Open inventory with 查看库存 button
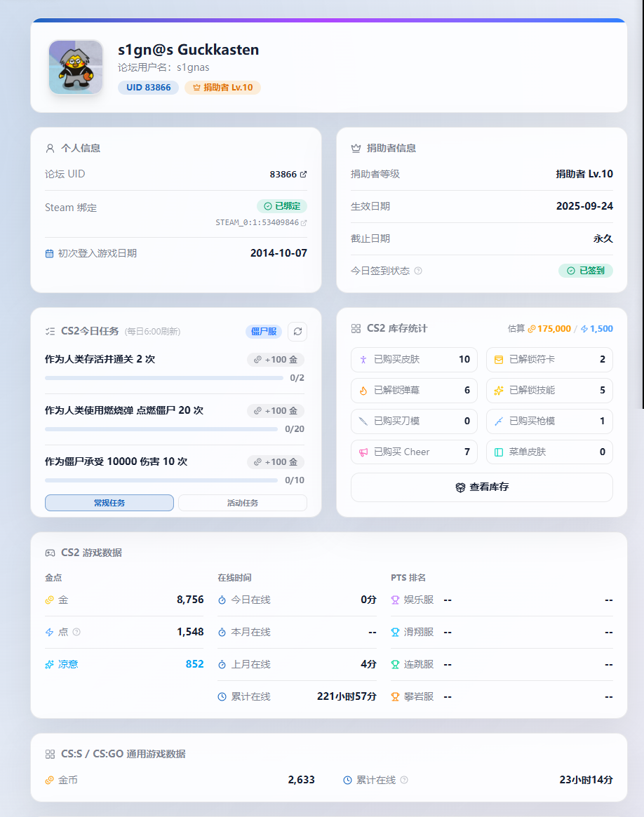The image size is (644, 817). coord(482,487)
